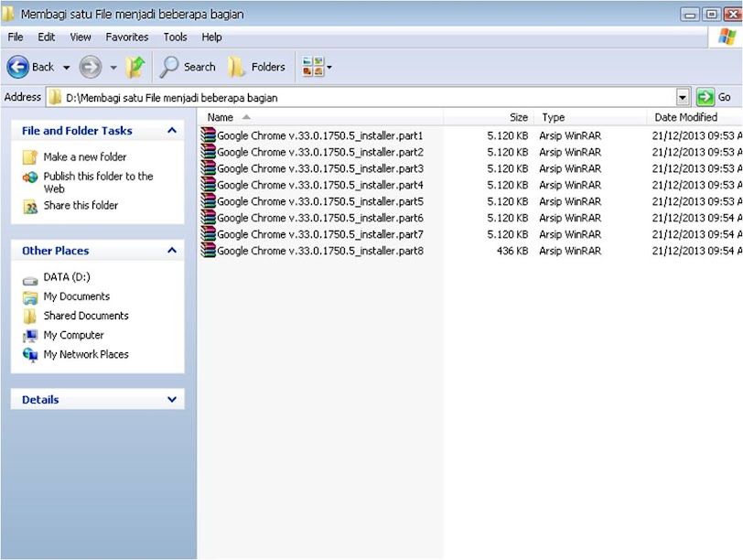Open Forward history dropdown arrow

pos(113,68)
